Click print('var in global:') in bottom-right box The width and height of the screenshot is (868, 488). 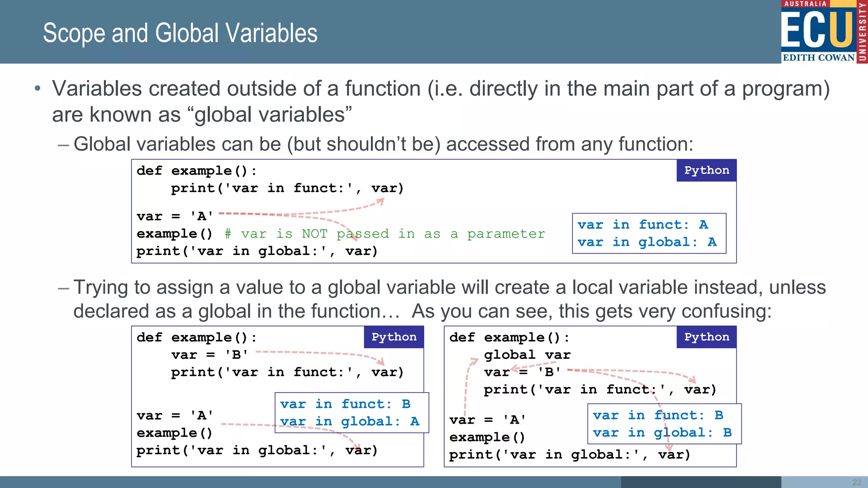(x=569, y=455)
